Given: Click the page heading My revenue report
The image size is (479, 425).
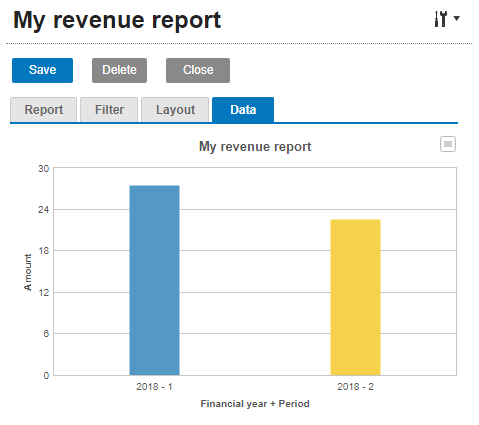Looking at the screenshot, I should [x=117, y=21].
